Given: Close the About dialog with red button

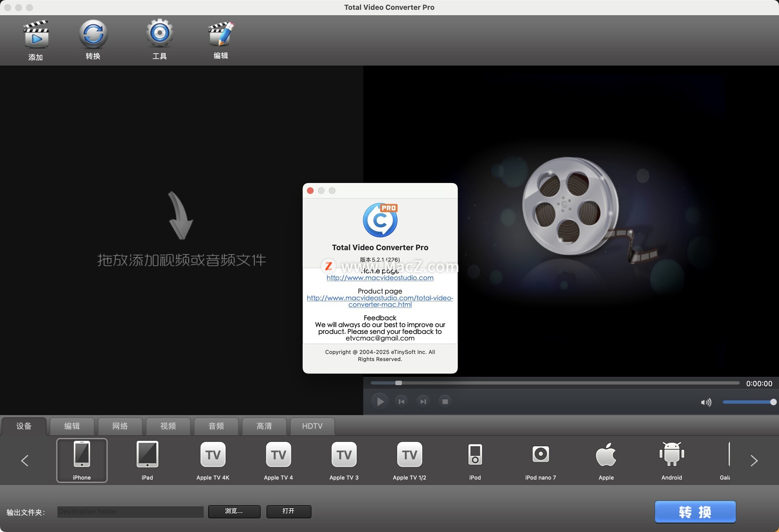Looking at the screenshot, I should tap(310, 191).
